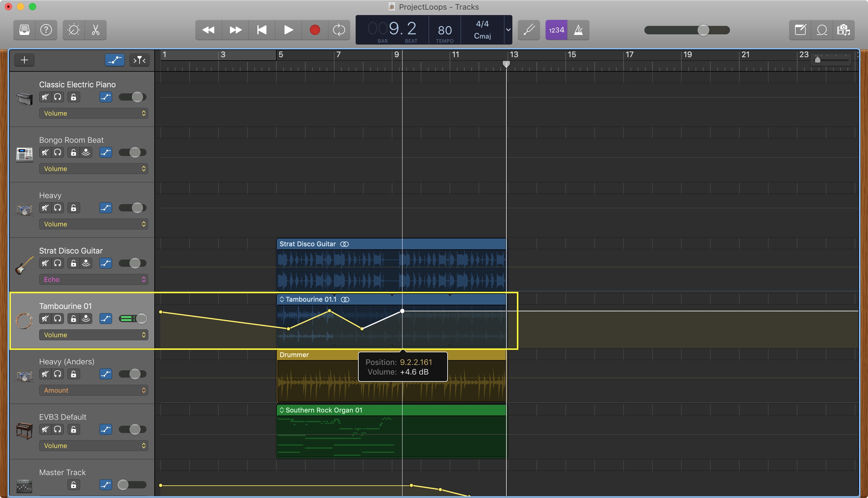The image size is (868, 498).
Task: Click the end-of-project marker at bar 13
Action: tap(506, 64)
